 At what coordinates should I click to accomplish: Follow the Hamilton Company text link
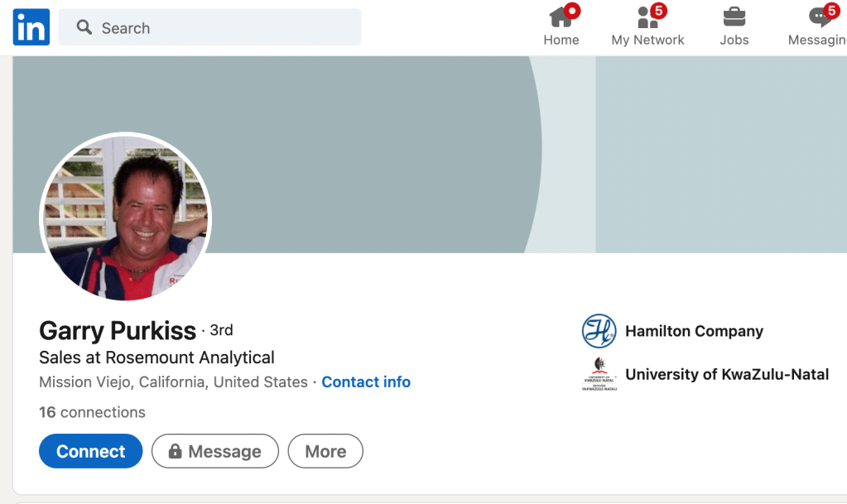pyautogui.click(x=694, y=331)
